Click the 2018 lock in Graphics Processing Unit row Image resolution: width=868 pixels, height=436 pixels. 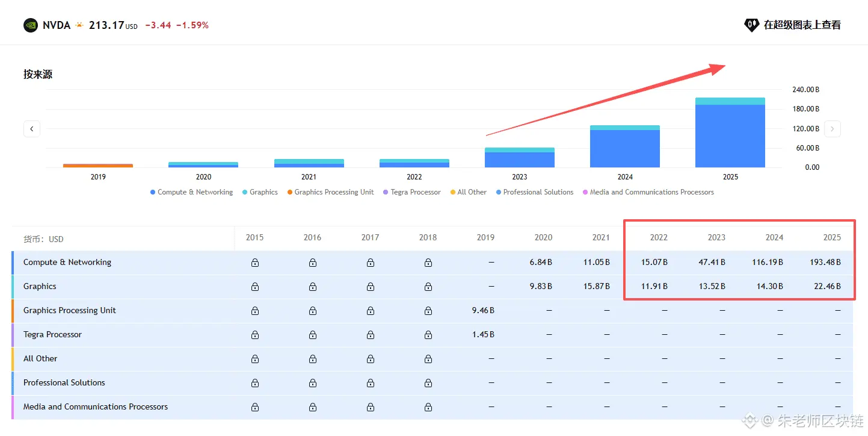click(x=428, y=311)
